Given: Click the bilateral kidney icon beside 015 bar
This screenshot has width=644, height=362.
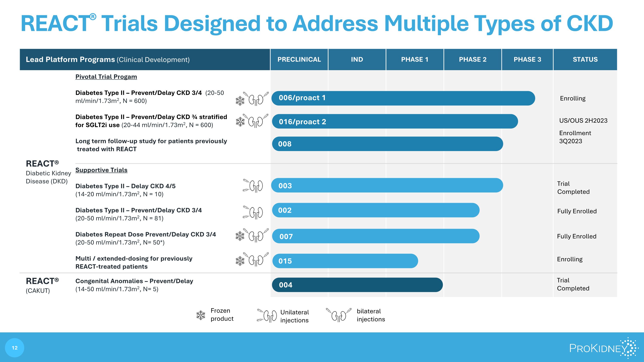Looking at the screenshot, I should click(x=256, y=259).
